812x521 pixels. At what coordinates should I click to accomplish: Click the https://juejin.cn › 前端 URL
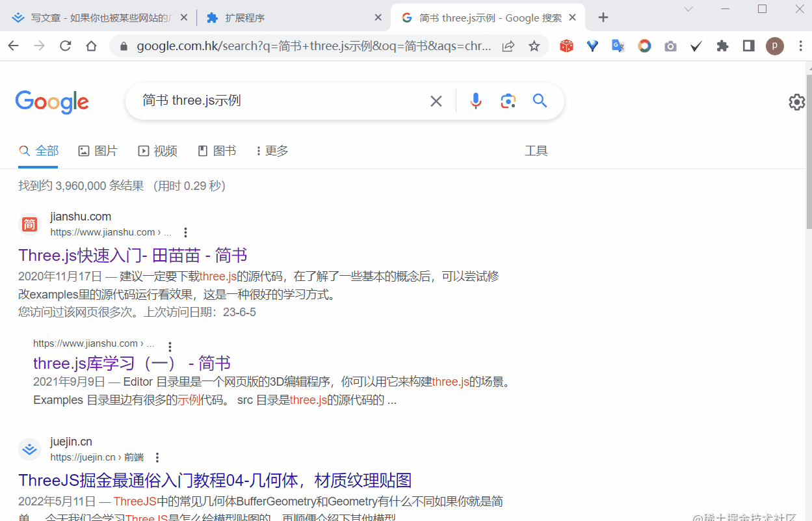97,457
